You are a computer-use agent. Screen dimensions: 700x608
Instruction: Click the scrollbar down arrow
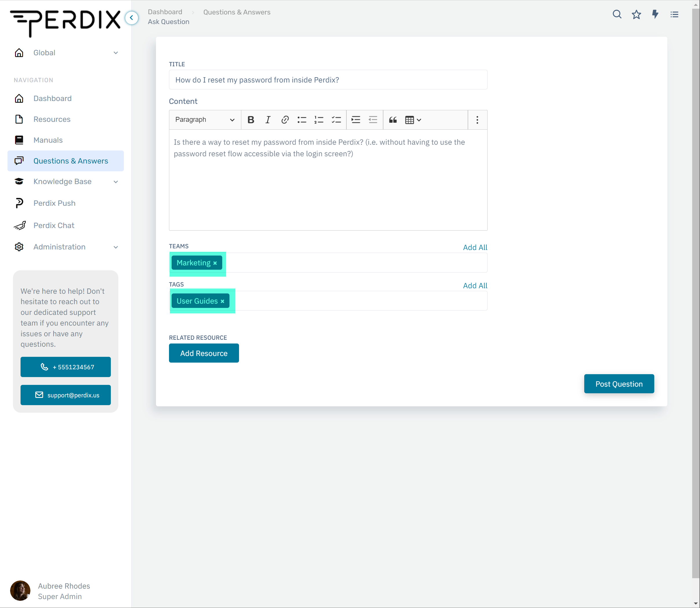click(x=696, y=604)
